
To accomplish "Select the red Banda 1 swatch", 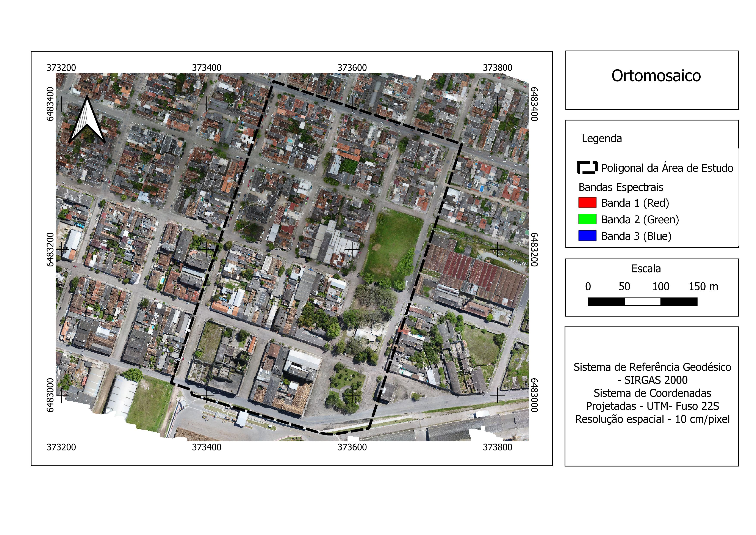I will [x=587, y=203].
